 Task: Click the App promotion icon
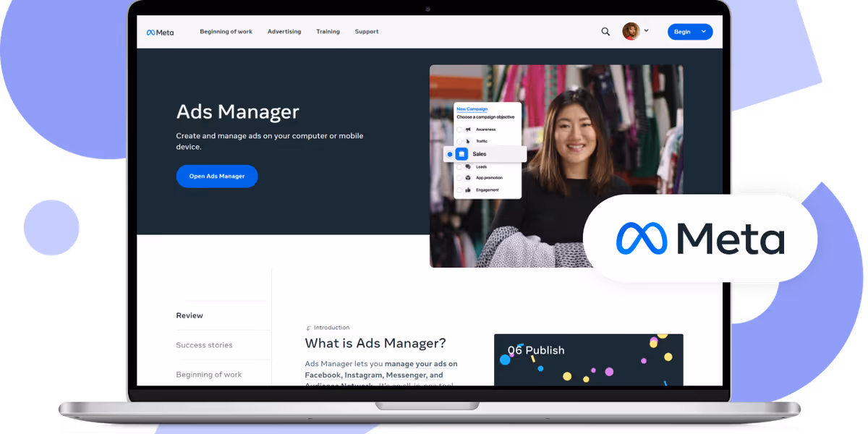[467, 178]
